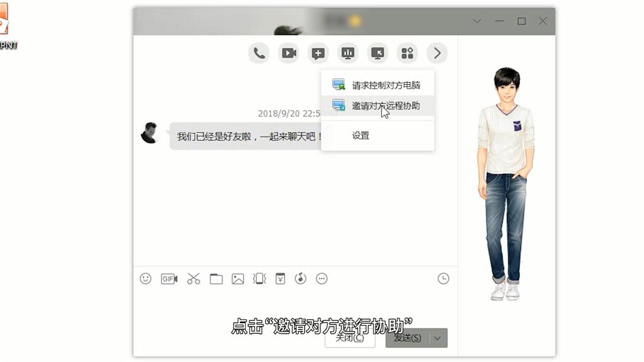Click the timestamp 2018/9/20 text

click(x=289, y=114)
